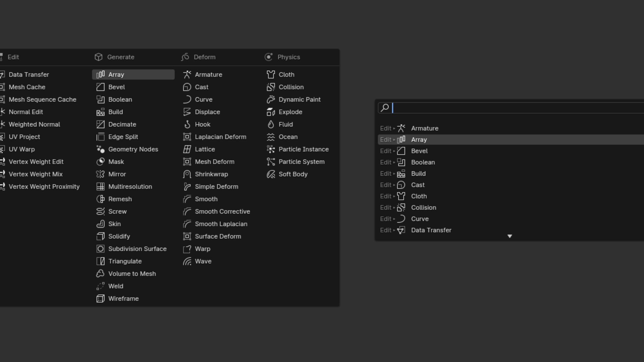Image resolution: width=644 pixels, height=362 pixels.
Task: Add the Volume to Mesh modifier
Action: [x=133, y=274]
